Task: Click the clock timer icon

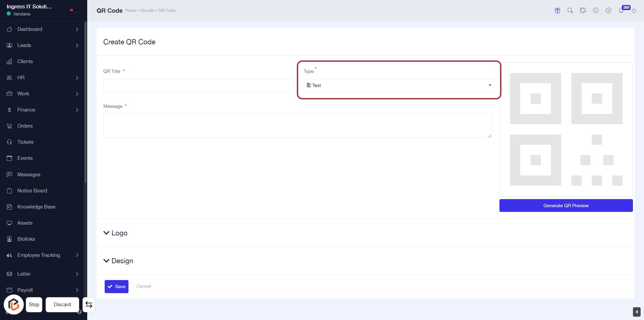Action: [596, 10]
